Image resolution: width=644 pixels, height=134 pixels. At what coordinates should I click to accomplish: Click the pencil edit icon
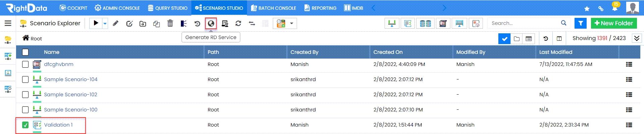click(x=115, y=24)
